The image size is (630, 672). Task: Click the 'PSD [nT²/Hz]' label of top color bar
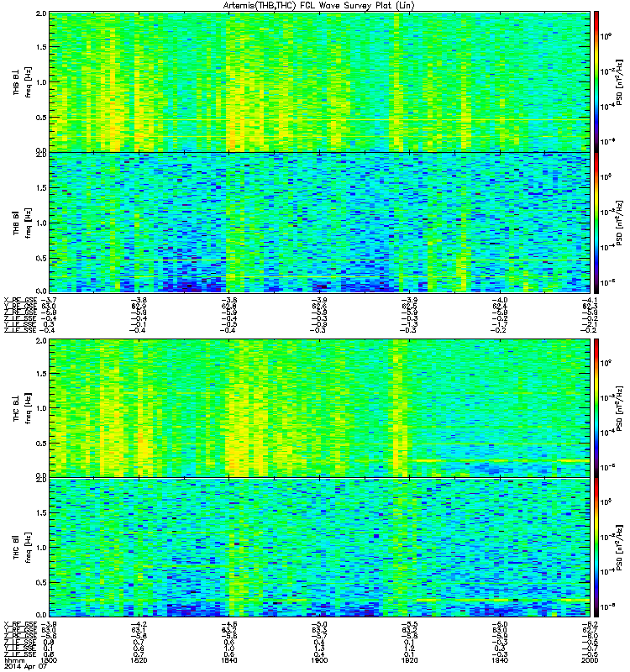[619, 81]
